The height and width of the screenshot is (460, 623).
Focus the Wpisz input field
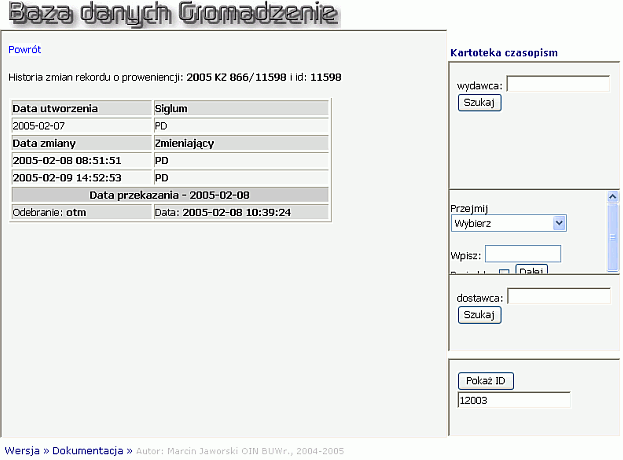coord(523,253)
